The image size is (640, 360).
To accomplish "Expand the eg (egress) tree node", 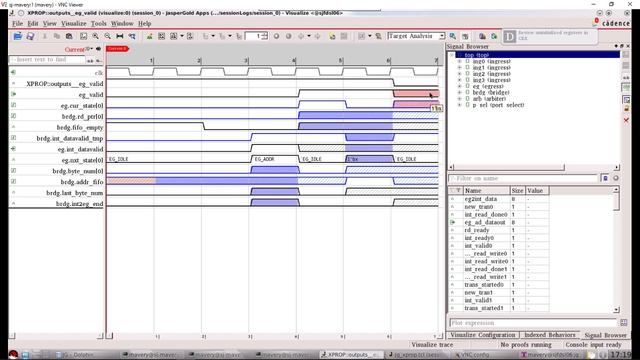I will click(460, 86).
